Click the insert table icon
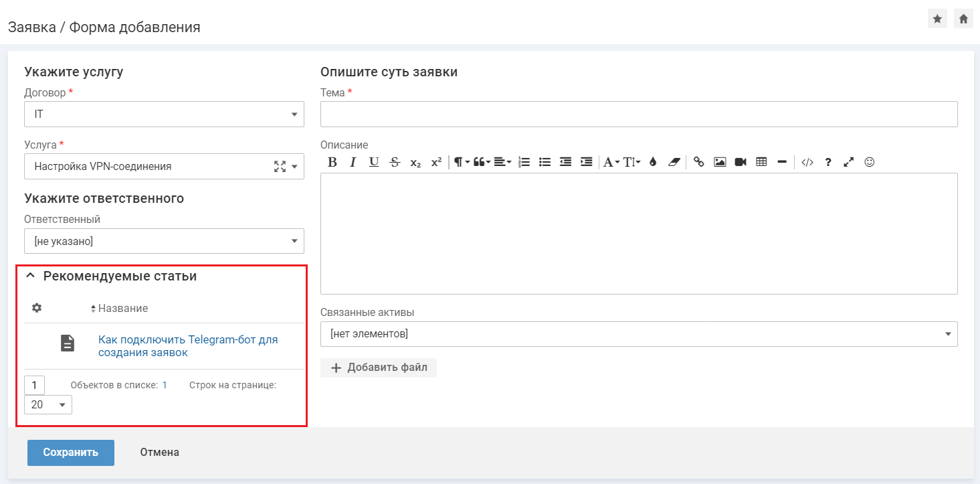Viewport: 980px width, 484px height. tap(761, 162)
